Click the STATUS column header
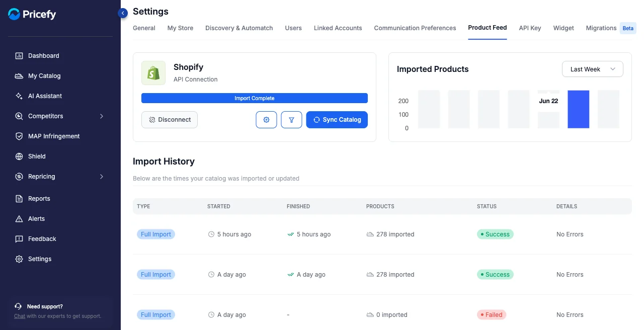Viewport: 644px width, 330px height. 487,206
